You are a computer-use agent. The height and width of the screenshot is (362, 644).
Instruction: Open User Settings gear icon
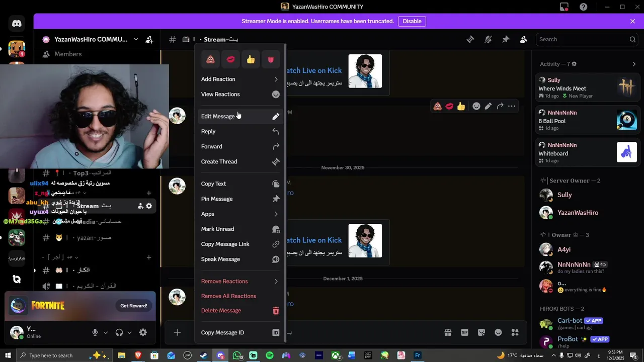(143, 332)
